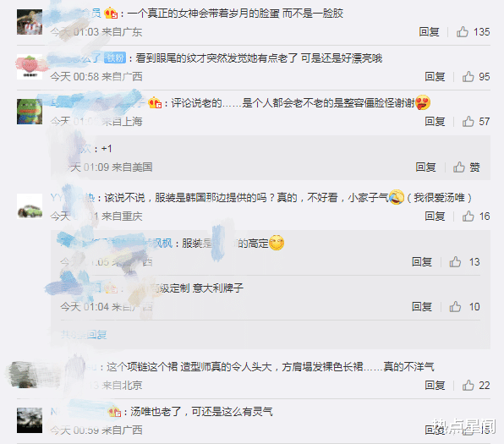The height and width of the screenshot is (444, 504).
Task: Click 回复 on the Shanghai comment
Action: (x=435, y=122)
